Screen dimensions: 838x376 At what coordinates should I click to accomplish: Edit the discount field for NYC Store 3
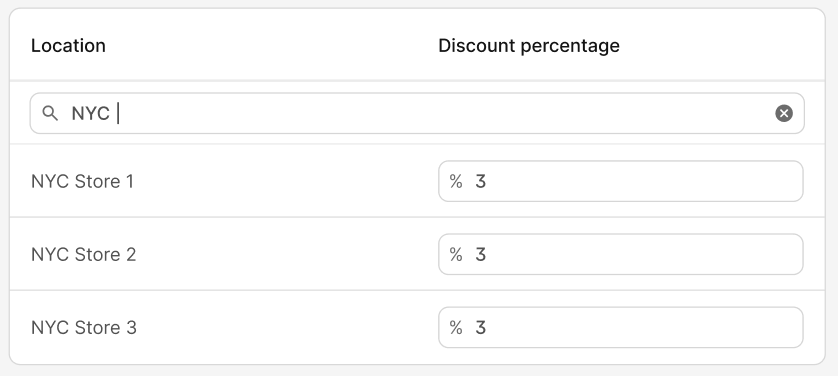tap(620, 327)
